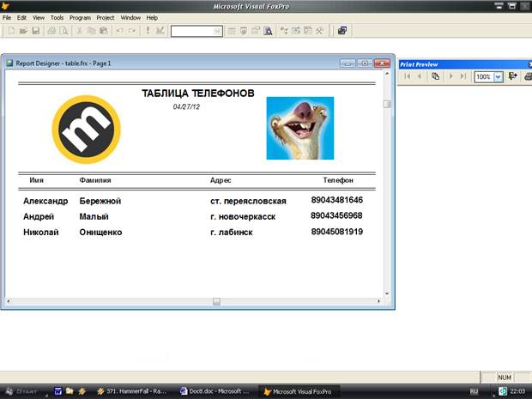Click the 'Телефон' column header
The height and width of the screenshot is (399, 532).
(338, 180)
